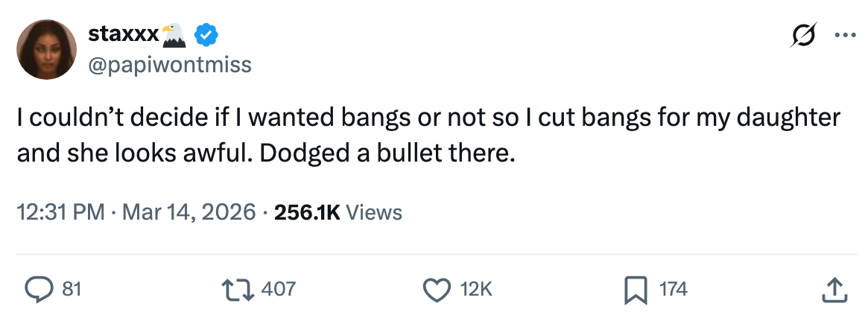Viewport: 868px width, 315px height.
Task: Click the 174 bookmarks count
Action: (x=674, y=289)
